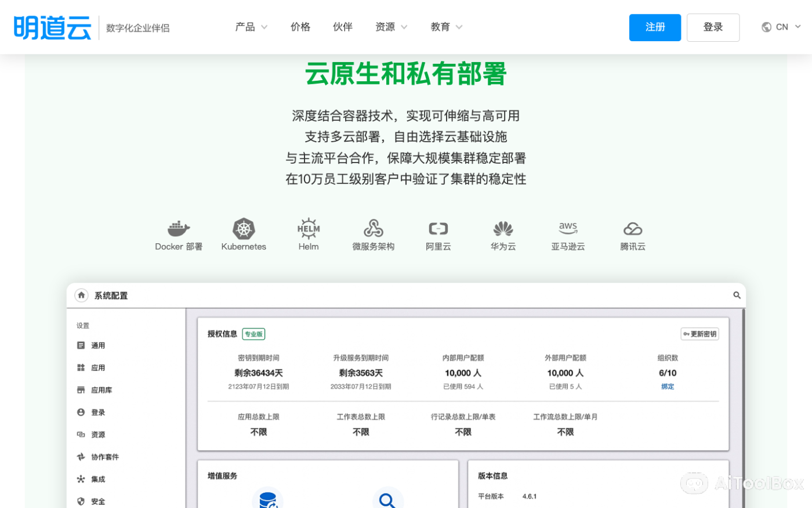The width and height of the screenshot is (812, 508).
Task: Click the 华为云 flower logo
Action: 503,229
